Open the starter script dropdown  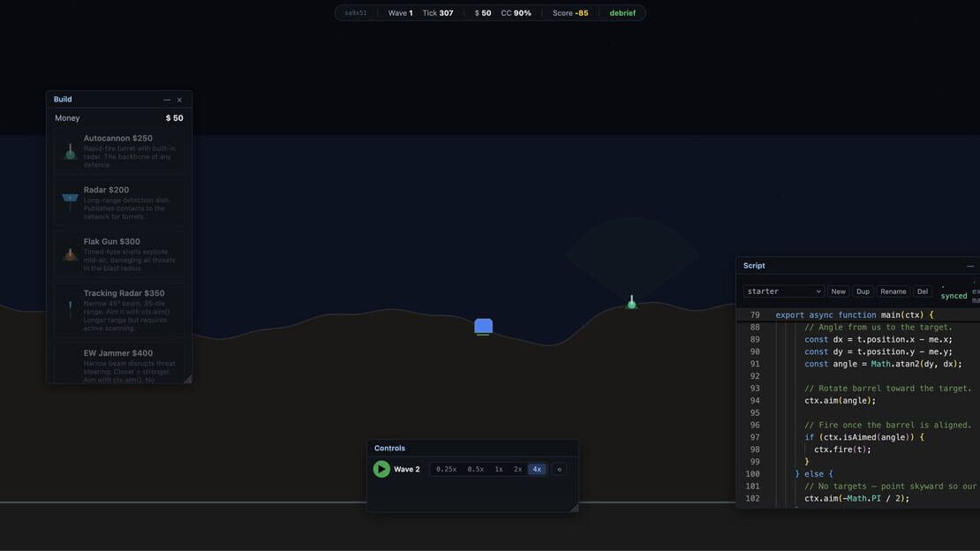[x=784, y=291]
